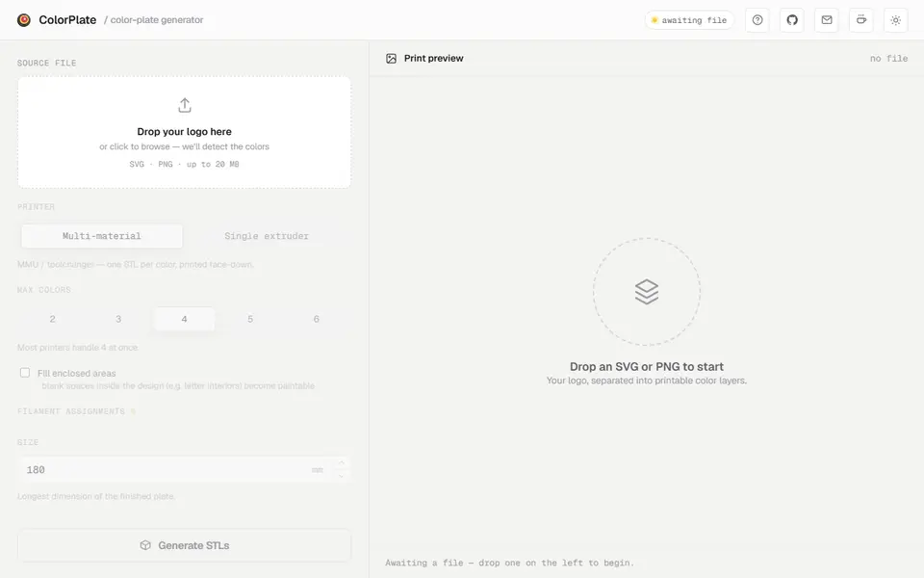Set max colors to 6
This screenshot has height=578, width=924.
click(317, 319)
